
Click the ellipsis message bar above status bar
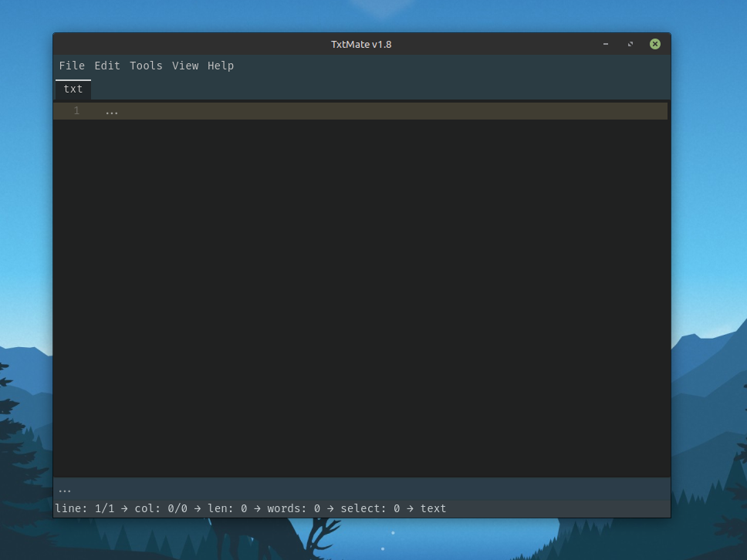click(x=362, y=490)
